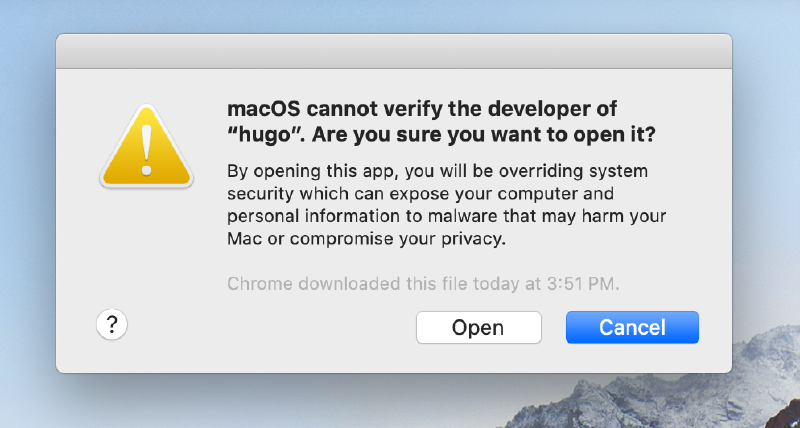Click the "Chrome downloaded this file" notice

pyautogui.click(x=423, y=283)
